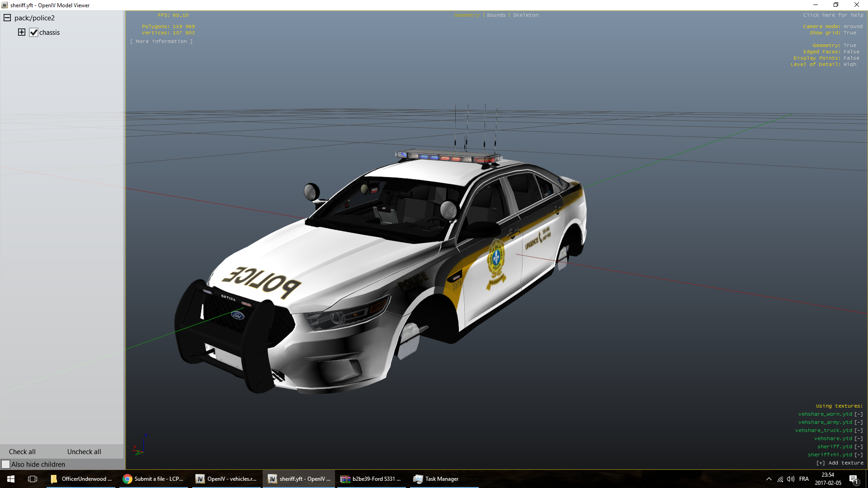Open the Action Center notifications icon
Image resolution: width=868 pixels, height=488 pixels.
tap(854, 479)
